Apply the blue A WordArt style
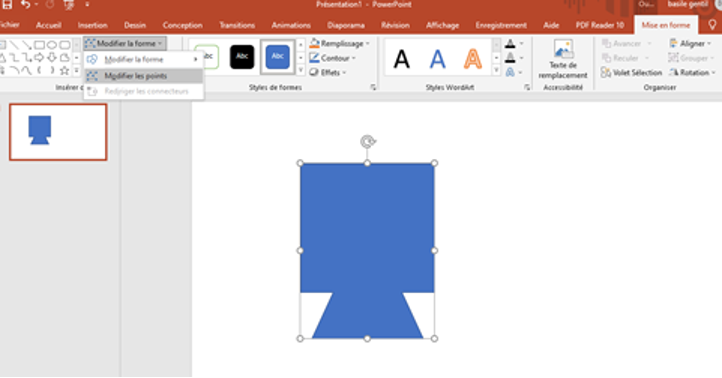The image size is (722, 378). 437,58
